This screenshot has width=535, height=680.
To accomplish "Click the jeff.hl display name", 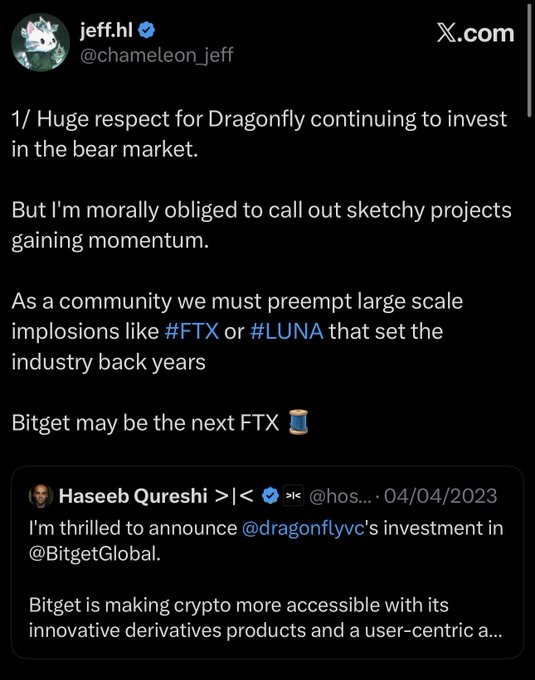I will 107,30.
